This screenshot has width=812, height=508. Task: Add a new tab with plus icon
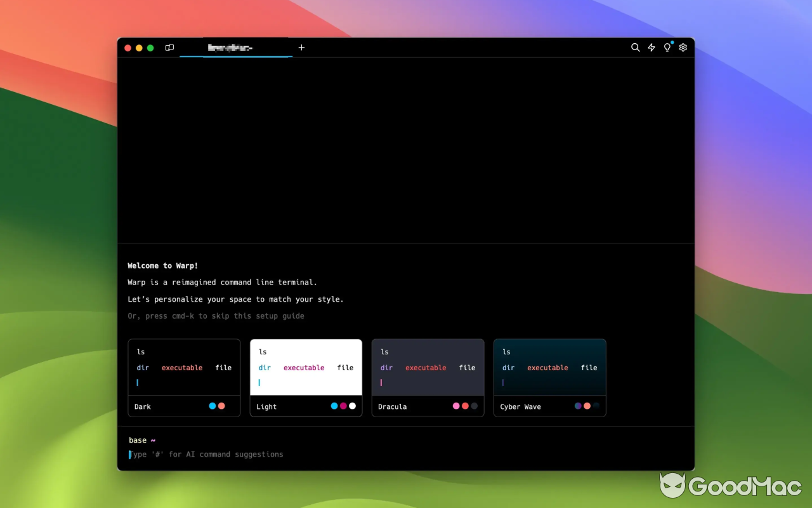coord(302,48)
